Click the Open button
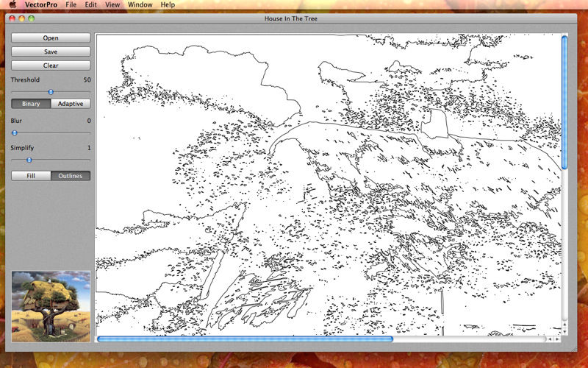 tap(51, 38)
